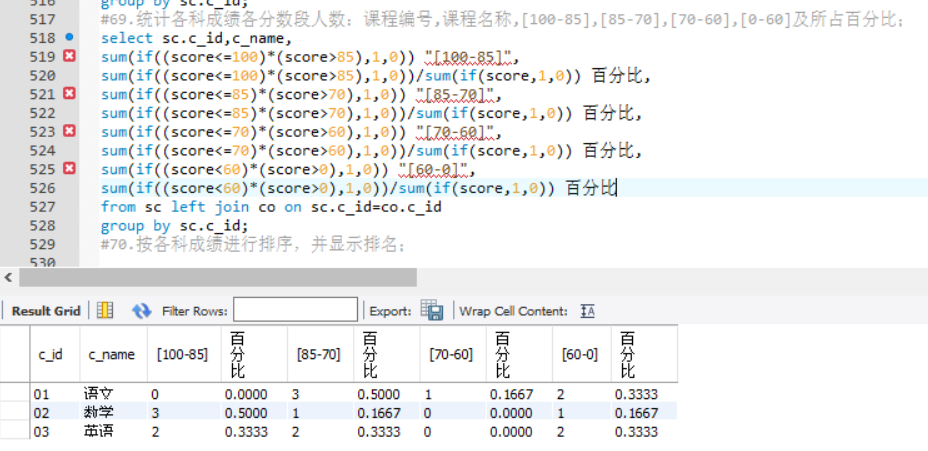Click line number 528 in the gutter
The height and width of the screenshot is (451, 928).
point(42,226)
